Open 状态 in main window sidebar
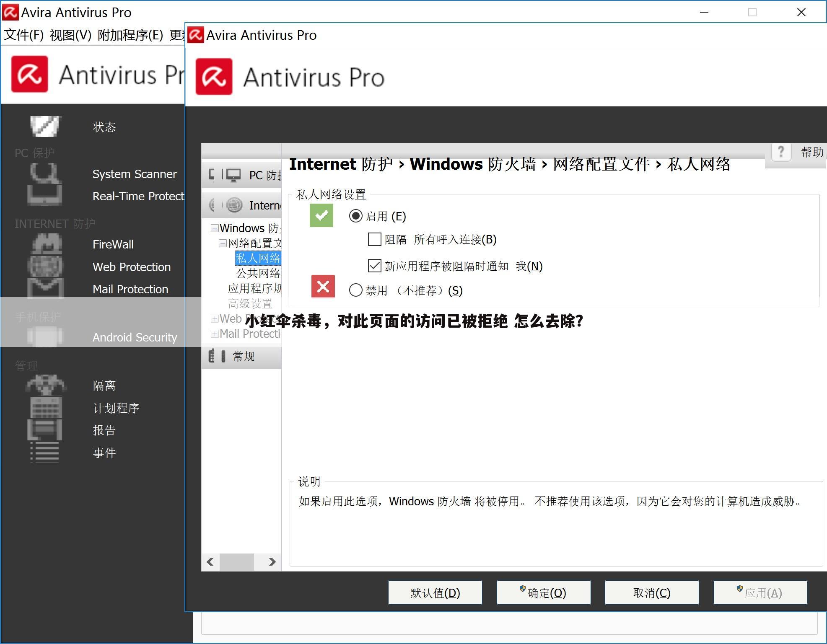Screen dimensions: 827x644 104,127
